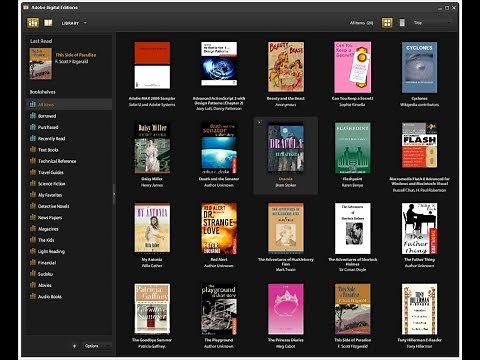Click the Audio Books shelf icon
The width and height of the screenshot is (480, 360).
[33, 296]
